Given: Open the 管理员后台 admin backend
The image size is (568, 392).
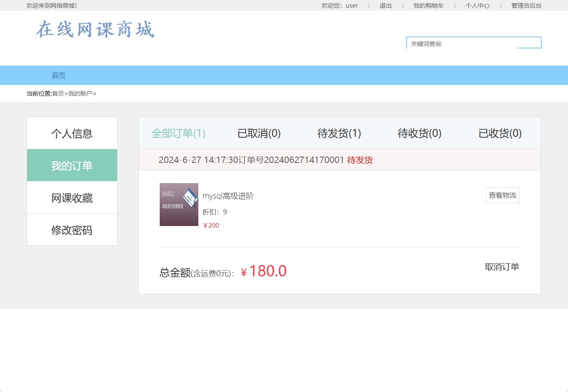Looking at the screenshot, I should (x=525, y=6).
